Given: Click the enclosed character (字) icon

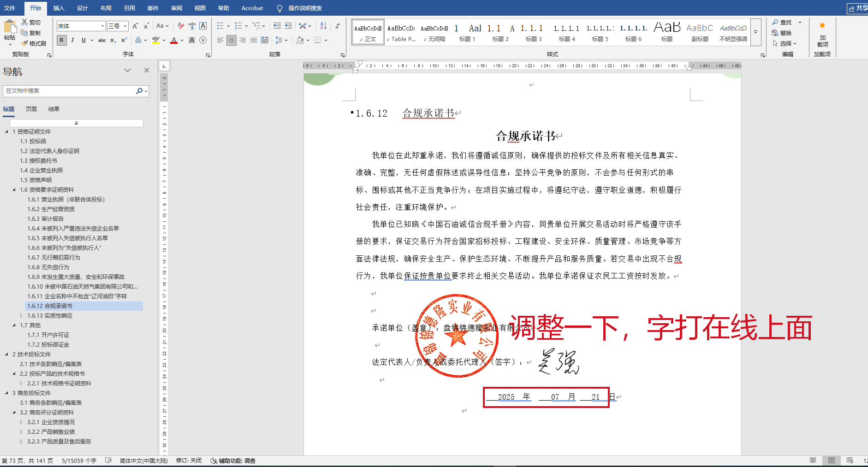Looking at the screenshot, I should [x=203, y=40].
